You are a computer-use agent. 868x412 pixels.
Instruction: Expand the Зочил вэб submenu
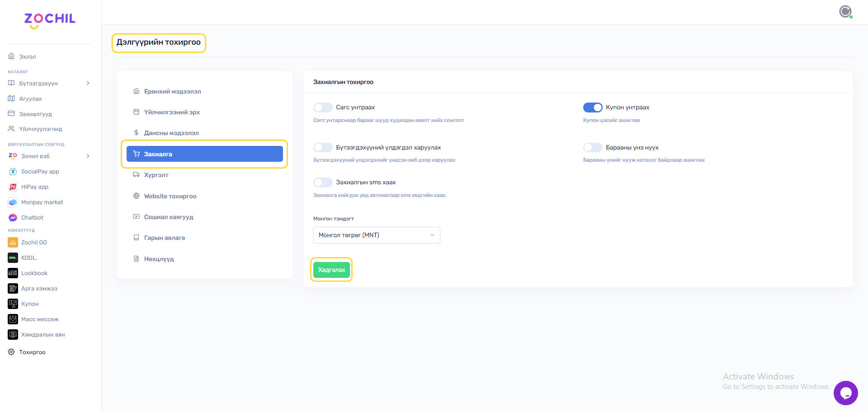(x=49, y=156)
